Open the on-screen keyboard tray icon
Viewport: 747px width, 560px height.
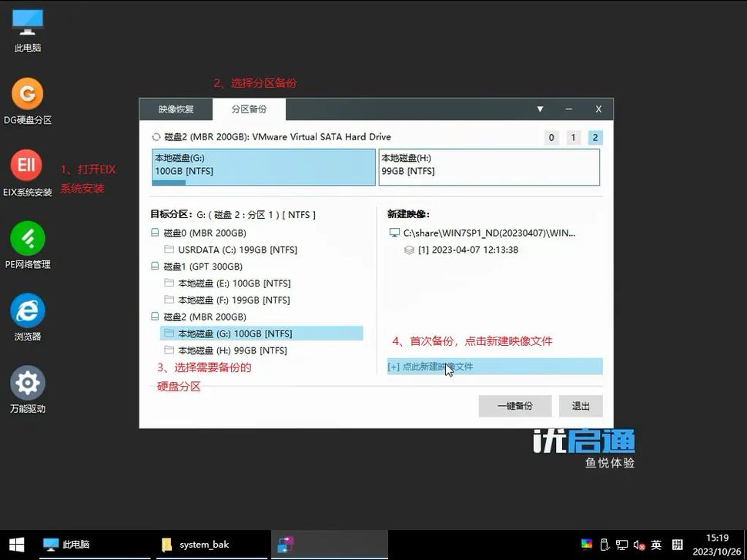tap(678, 545)
